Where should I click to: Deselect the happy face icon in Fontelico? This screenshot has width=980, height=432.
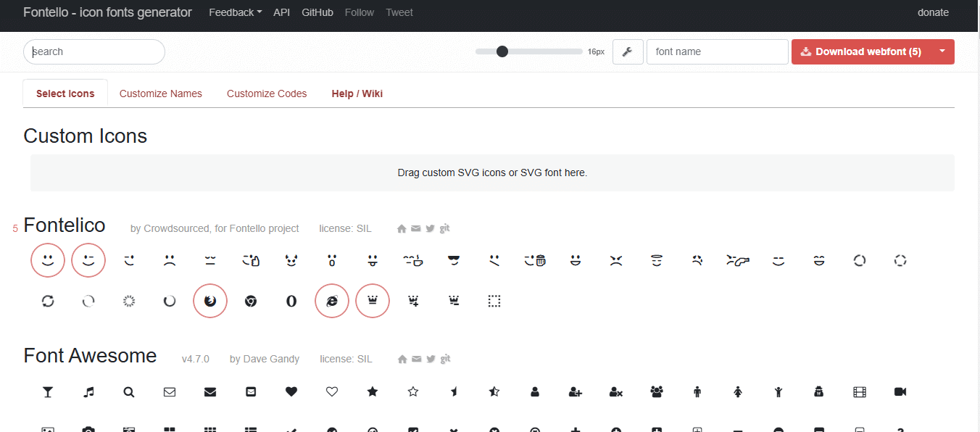click(x=47, y=259)
